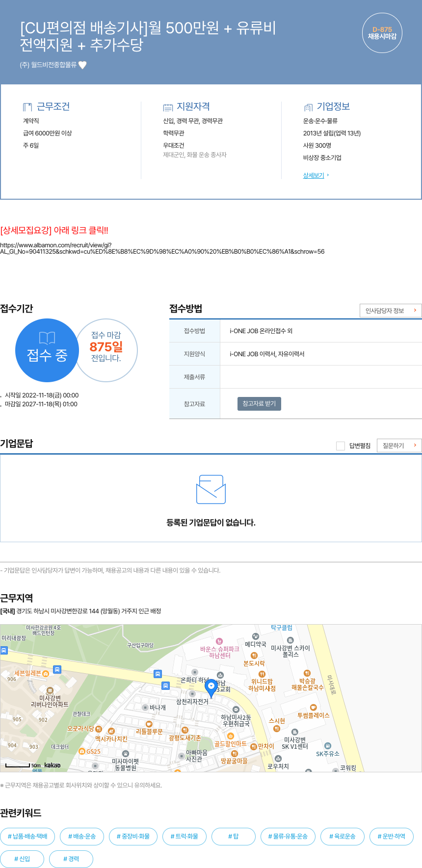Click the 마감일 2027-11-18(목) 01:00 text
The height and width of the screenshot is (868, 422).
click(x=41, y=404)
